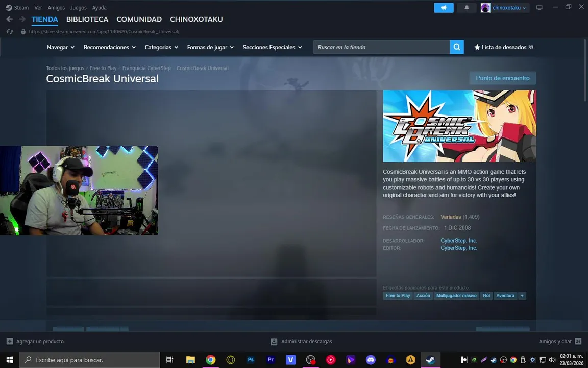Click the padlock icon beside the URL

23,32
